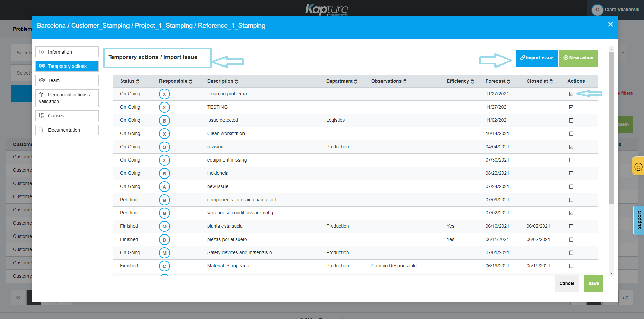644x319 pixels.
Task: Uncheck the 'warehouse conditions' row checkbox
Action: click(571, 213)
